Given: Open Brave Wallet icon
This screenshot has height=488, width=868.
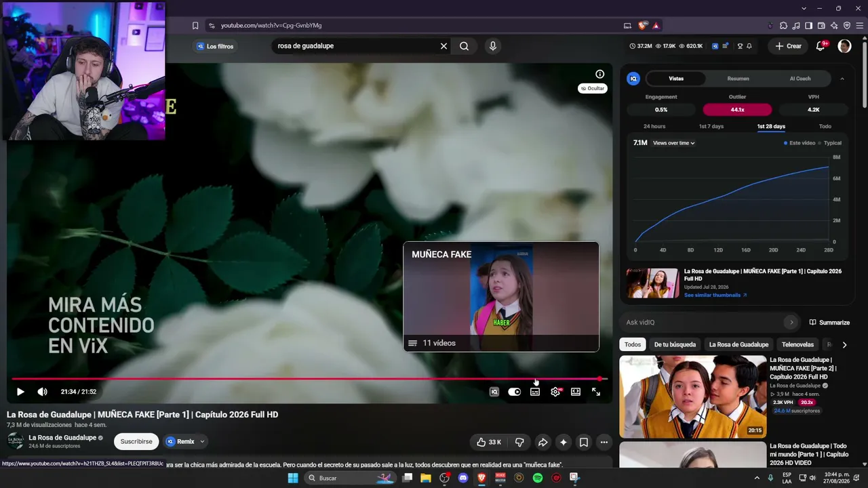Looking at the screenshot, I should pyautogui.click(x=821, y=26).
